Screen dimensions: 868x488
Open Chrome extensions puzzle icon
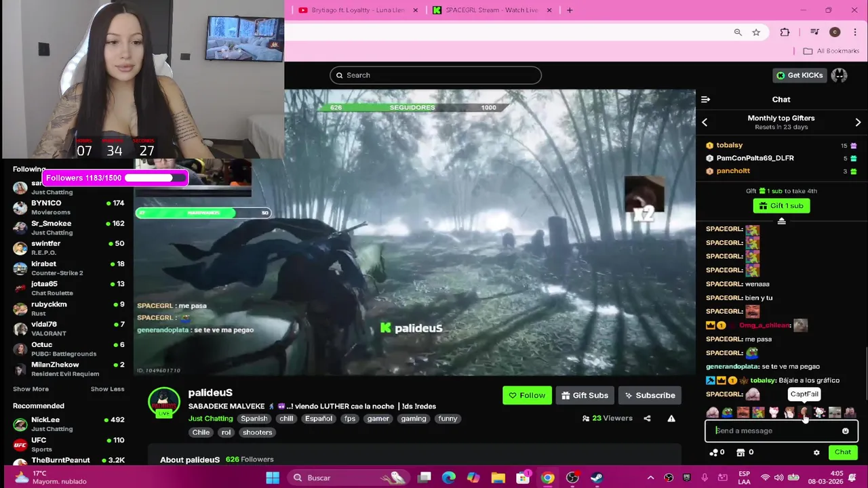point(785,32)
